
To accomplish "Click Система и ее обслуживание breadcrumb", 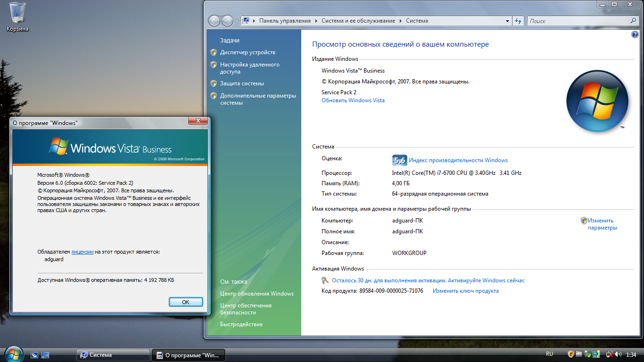I will 358,21.
